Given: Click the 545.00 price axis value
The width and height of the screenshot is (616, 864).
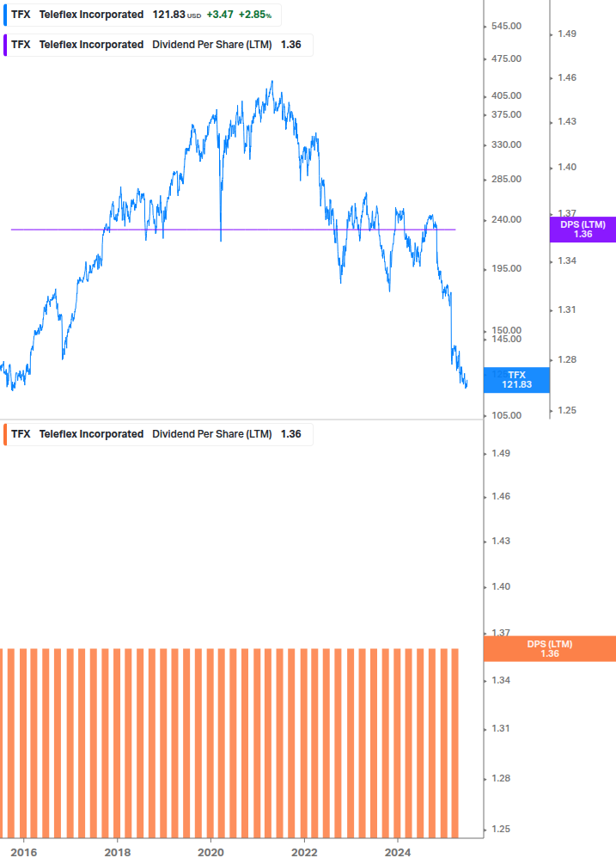Looking at the screenshot, I should tap(506, 27).
